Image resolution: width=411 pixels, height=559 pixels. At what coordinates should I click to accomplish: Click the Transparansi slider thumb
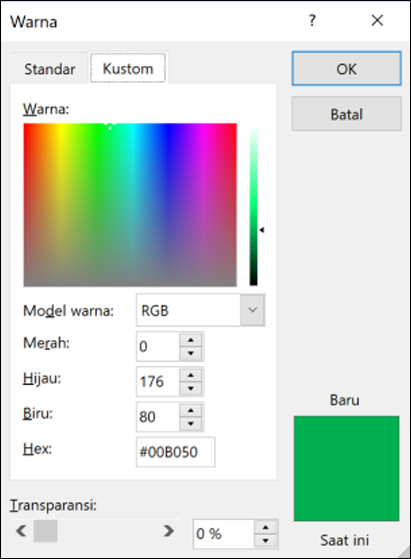46,531
